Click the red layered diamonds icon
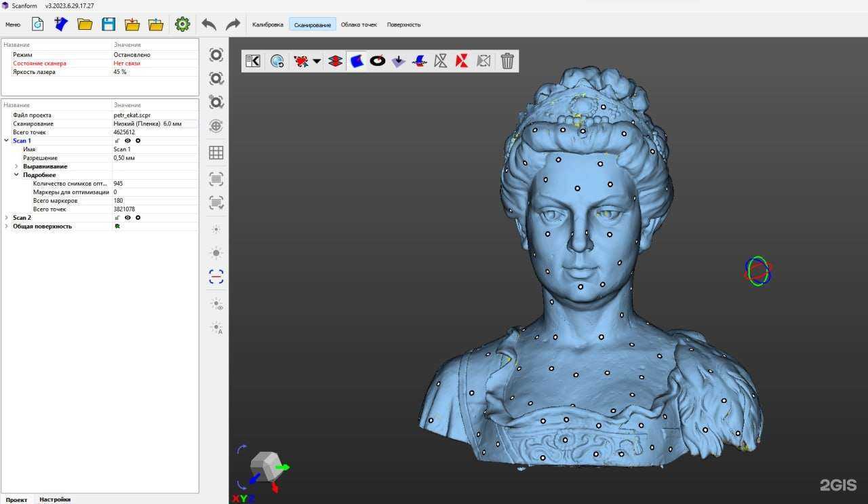Viewport: 868px width, 504px height. coord(335,61)
